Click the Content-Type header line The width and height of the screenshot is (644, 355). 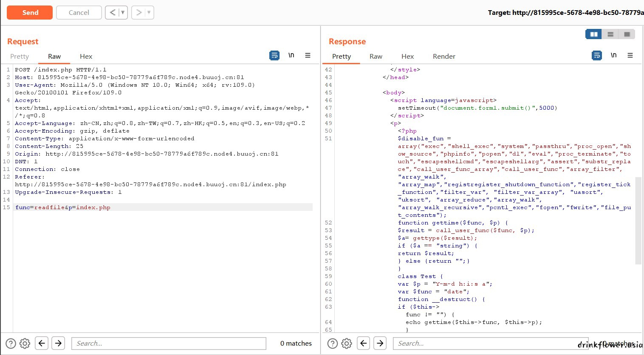[x=105, y=139]
